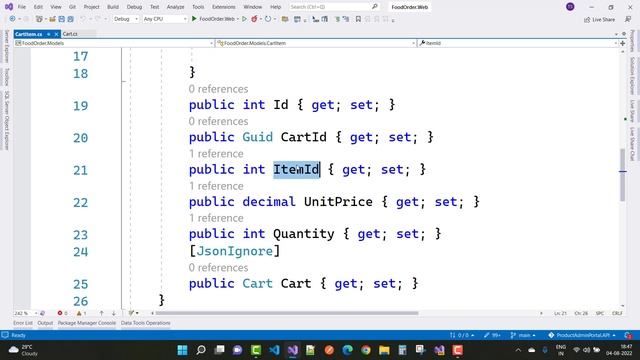Open the Error List panel tab
Image resolution: width=640 pixels, height=360 pixels.
23,323
